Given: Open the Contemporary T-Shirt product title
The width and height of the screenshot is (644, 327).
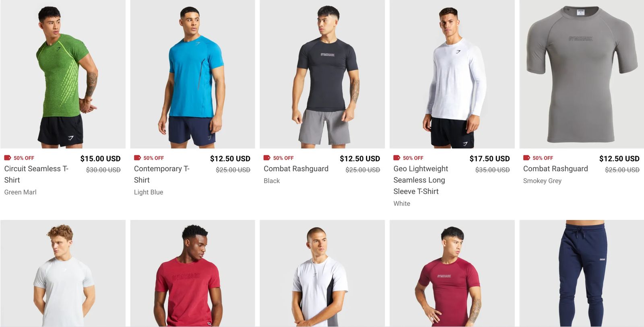Looking at the screenshot, I should pyautogui.click(x=162, y=174).
